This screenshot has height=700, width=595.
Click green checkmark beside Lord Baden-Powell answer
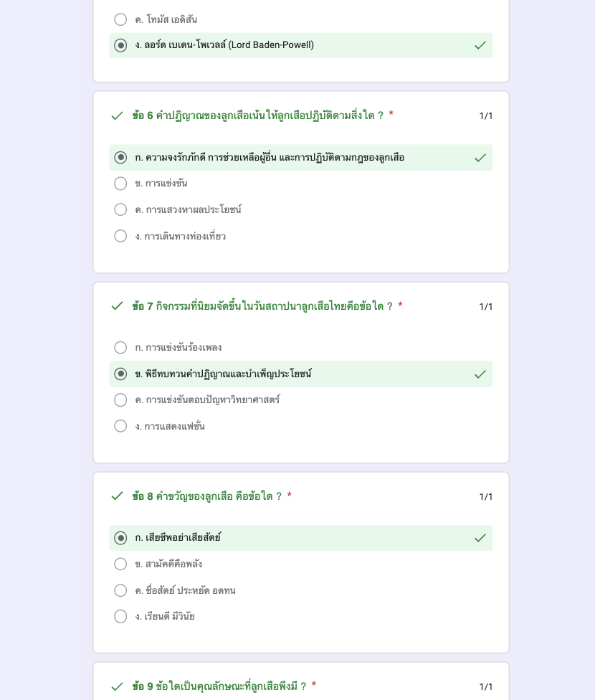tap(480, 45)
